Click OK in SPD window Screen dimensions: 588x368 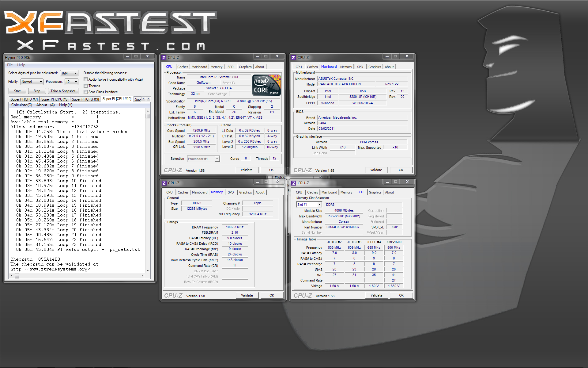401,295
